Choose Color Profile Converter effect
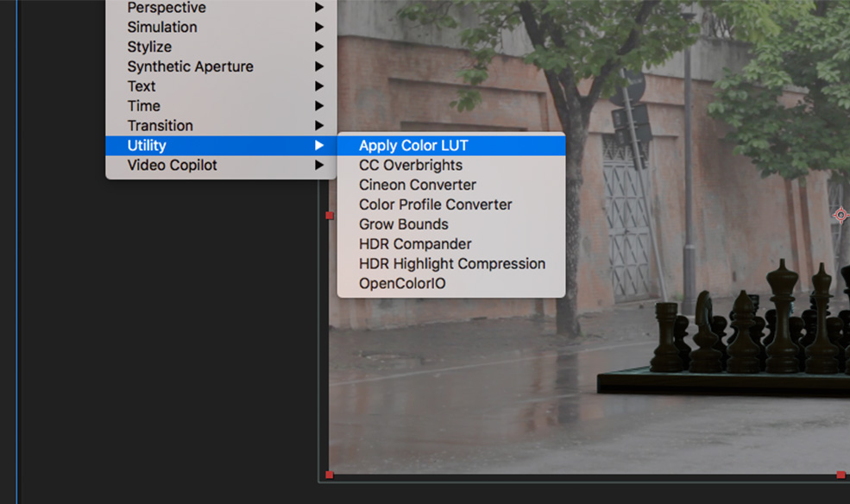The width and height of the screenshot is (850, 504). (x=451, y=205)
